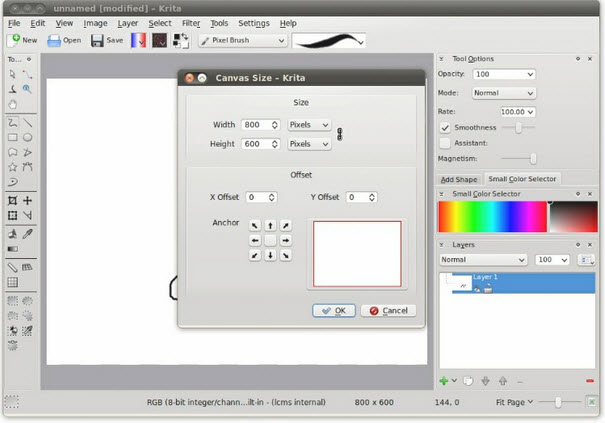
Task: Select the shape selection arrow tool
Action: 12,74
